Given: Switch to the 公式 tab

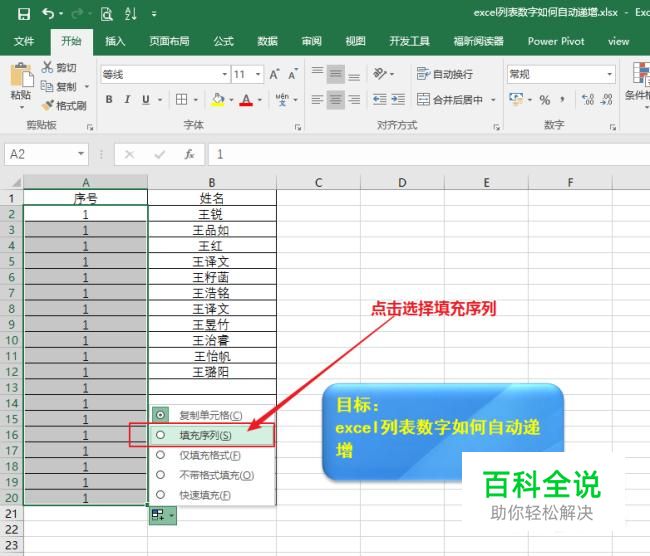Looking at the screenshot, I should tap(223, 41).
